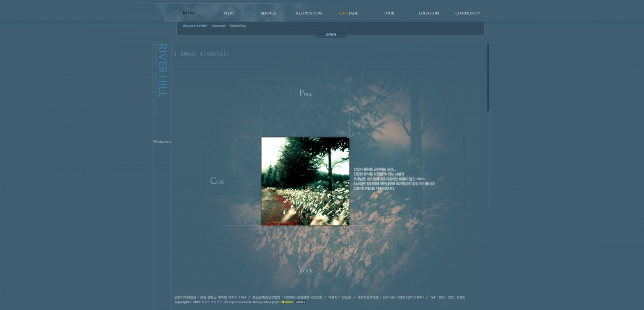Open the RESERVATION page
This screenshot has width=644, height=310.
pyautogui.click(x=309, y=13)
